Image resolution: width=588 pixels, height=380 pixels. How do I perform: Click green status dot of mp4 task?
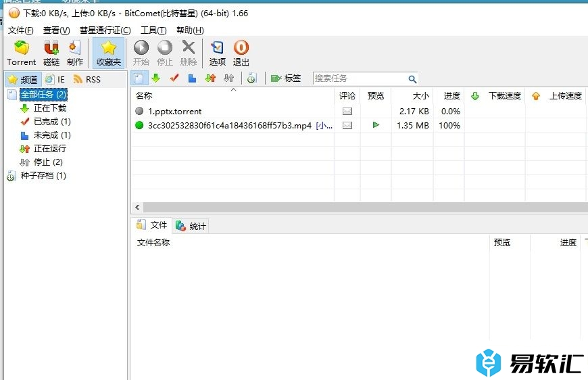(139, 125)
